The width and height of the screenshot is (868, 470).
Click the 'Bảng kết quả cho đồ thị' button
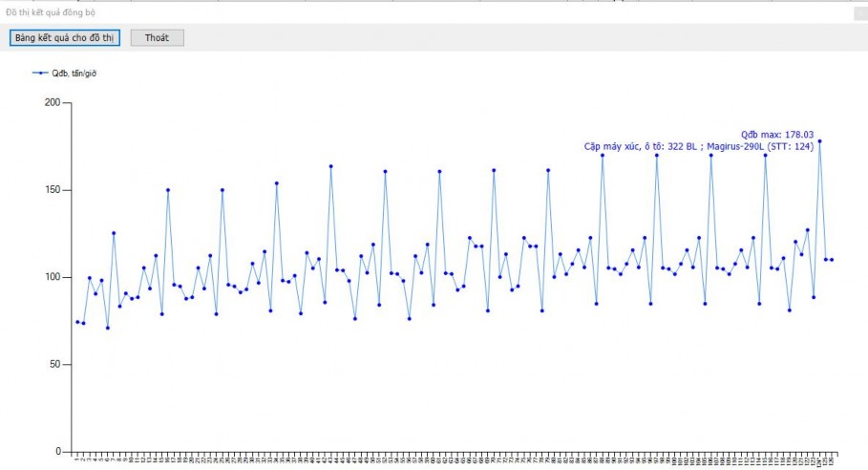click(x=62, y=37)
